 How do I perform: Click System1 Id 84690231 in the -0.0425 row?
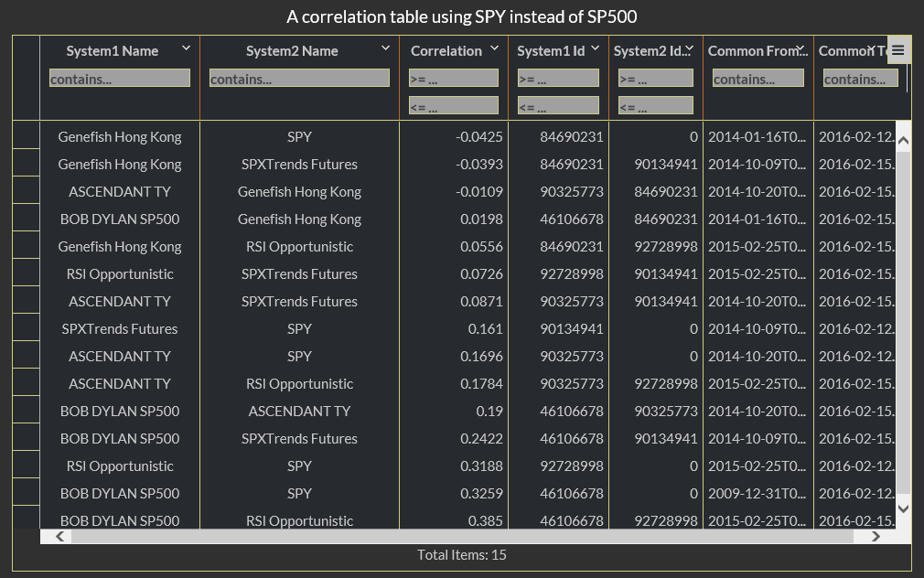pos(572,136)
